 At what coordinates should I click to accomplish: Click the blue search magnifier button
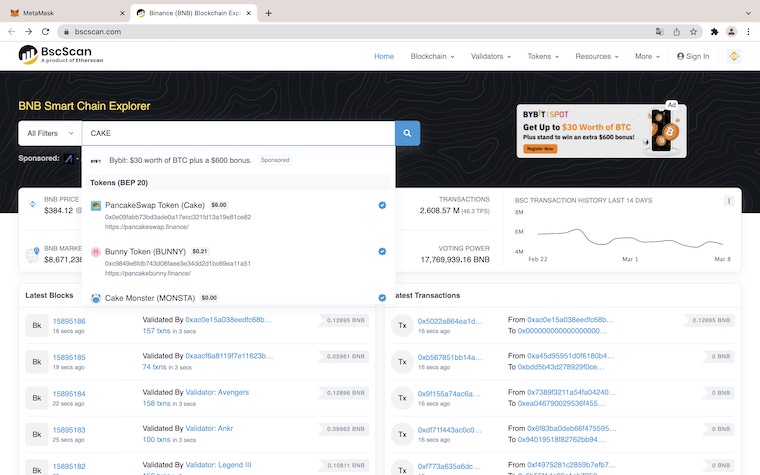click(408, 133)
